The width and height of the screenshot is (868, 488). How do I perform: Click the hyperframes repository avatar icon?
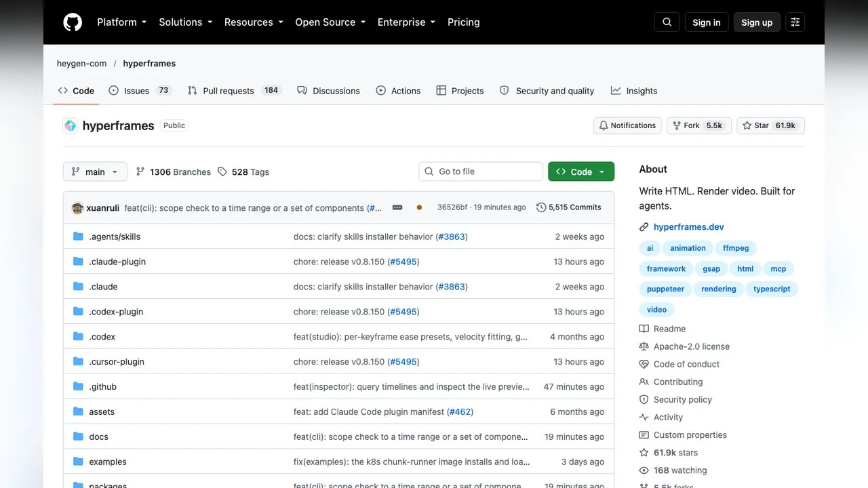pos(71,125)
